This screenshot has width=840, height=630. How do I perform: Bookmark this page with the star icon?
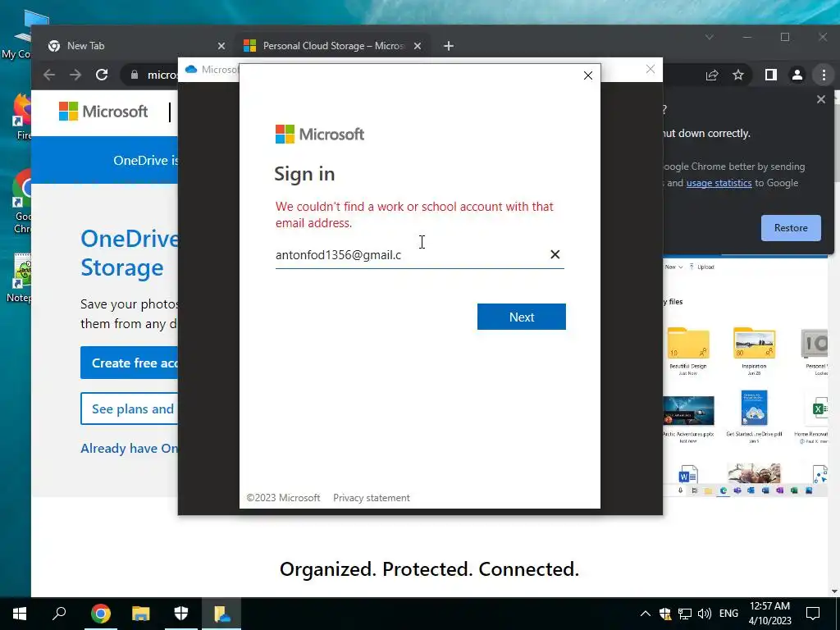[x=738, y=75]
